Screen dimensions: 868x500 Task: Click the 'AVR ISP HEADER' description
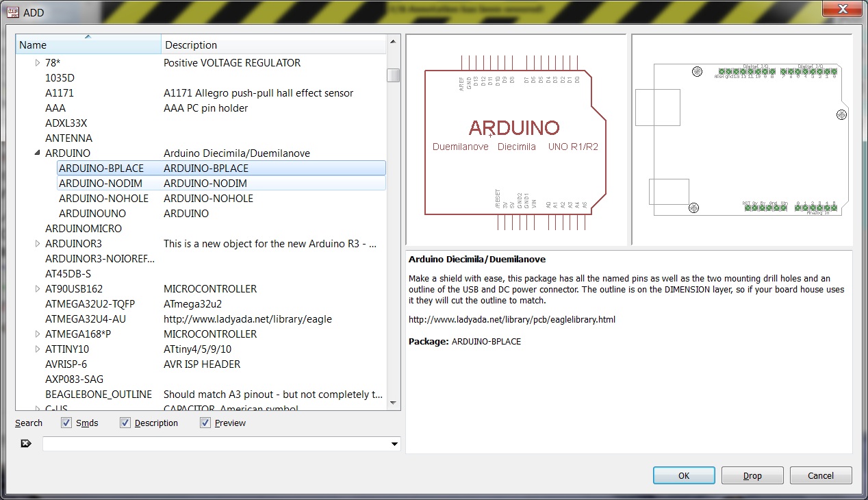pos(202,364)
